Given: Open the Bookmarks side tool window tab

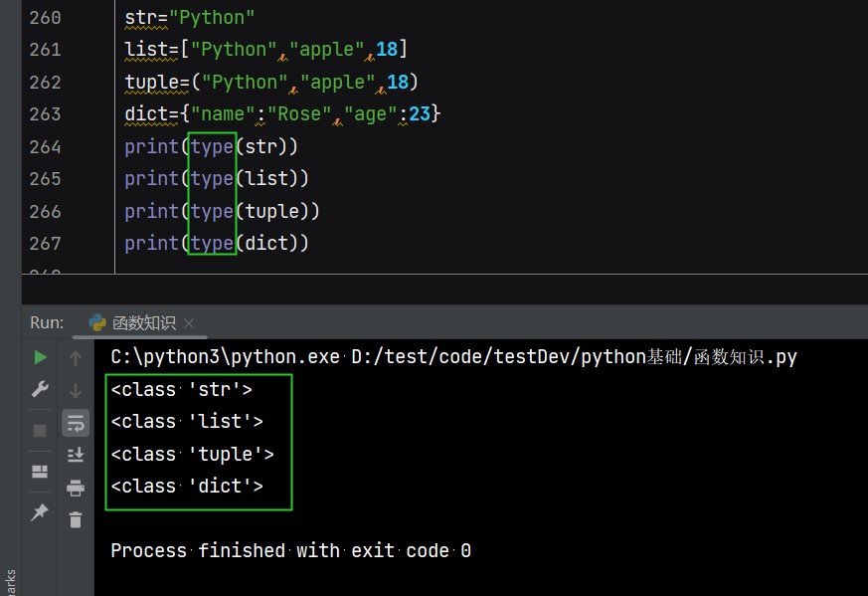Looking at the screenshot, I should (10, 582).
